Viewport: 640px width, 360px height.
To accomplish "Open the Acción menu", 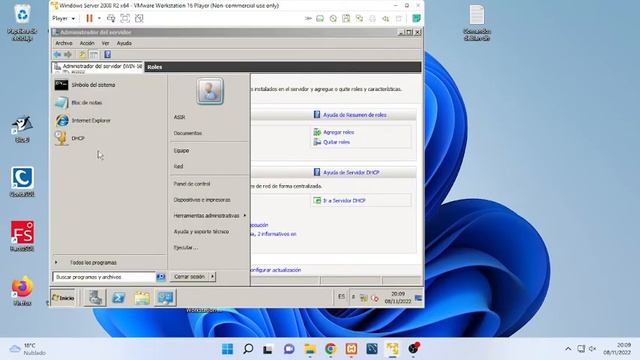I will [x=87, y=43].
